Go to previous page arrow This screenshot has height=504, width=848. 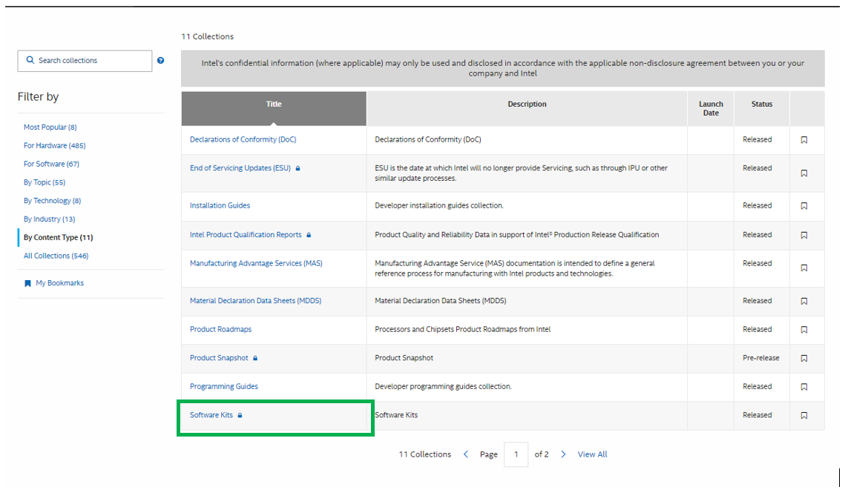click(466, 454)
